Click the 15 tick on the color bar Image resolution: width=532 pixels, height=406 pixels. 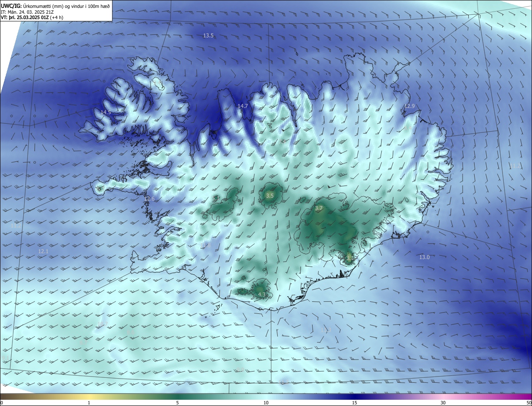coord(355,403)
